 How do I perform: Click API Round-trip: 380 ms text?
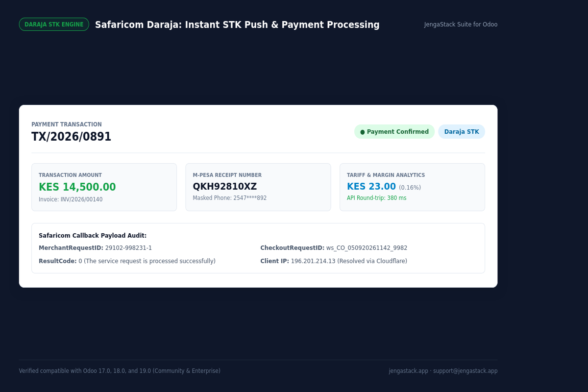[x=377, y=198]
